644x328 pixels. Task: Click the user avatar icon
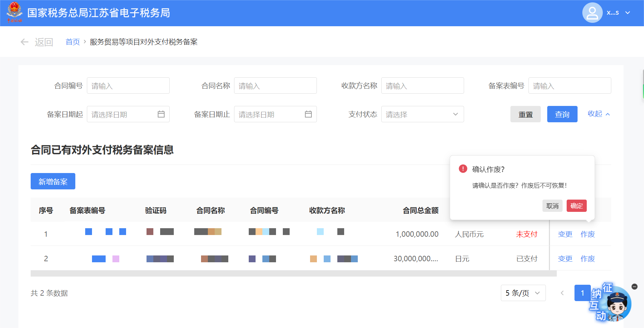[x=592, y=13]
